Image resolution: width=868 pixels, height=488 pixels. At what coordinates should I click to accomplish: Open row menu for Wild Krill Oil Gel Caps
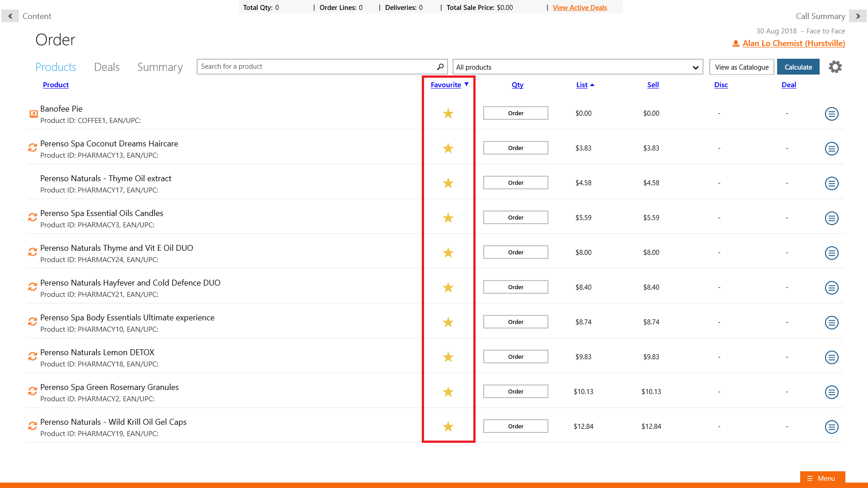tap(831, 427)
